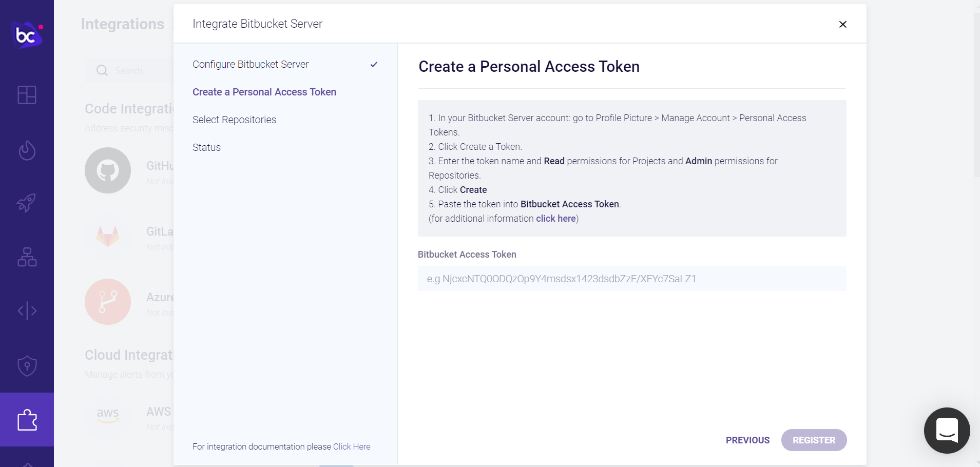Open the integration documentation Click Here link
Viewport: 980px width, 467px height.
(x=352, y=446)
